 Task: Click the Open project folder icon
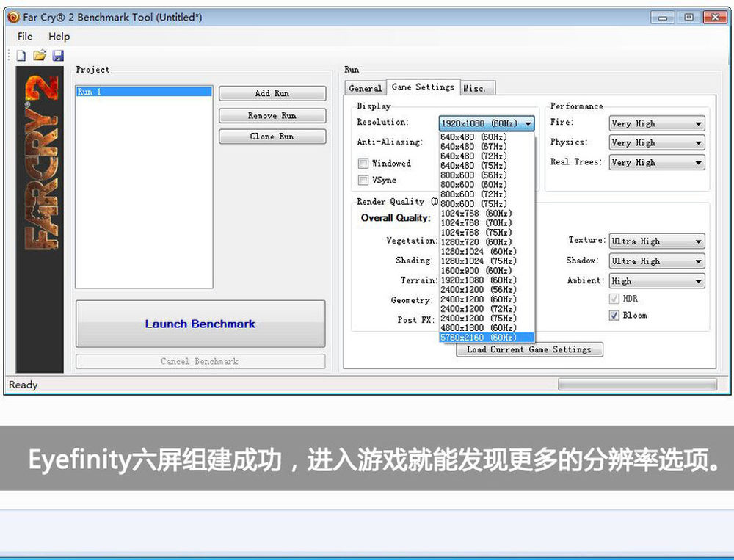[40, 56]
